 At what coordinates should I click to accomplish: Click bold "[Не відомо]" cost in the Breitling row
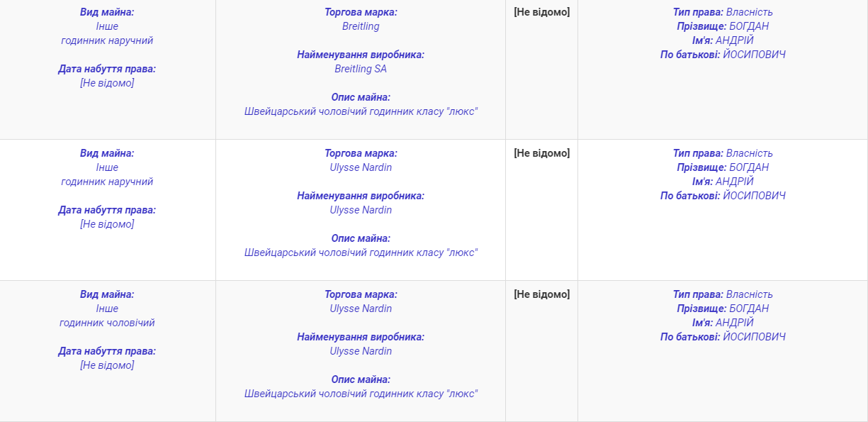[x=541, y=12]
